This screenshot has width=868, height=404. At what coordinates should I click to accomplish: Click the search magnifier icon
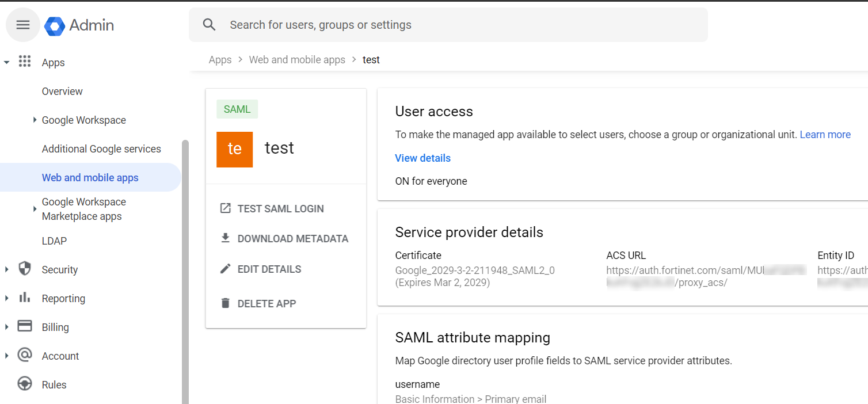tap(209, 24)
